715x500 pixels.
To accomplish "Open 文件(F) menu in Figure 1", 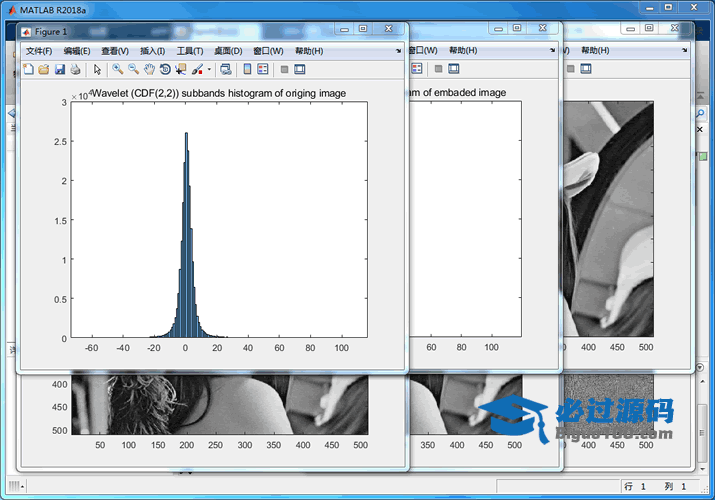I will [x=39, y=50].
